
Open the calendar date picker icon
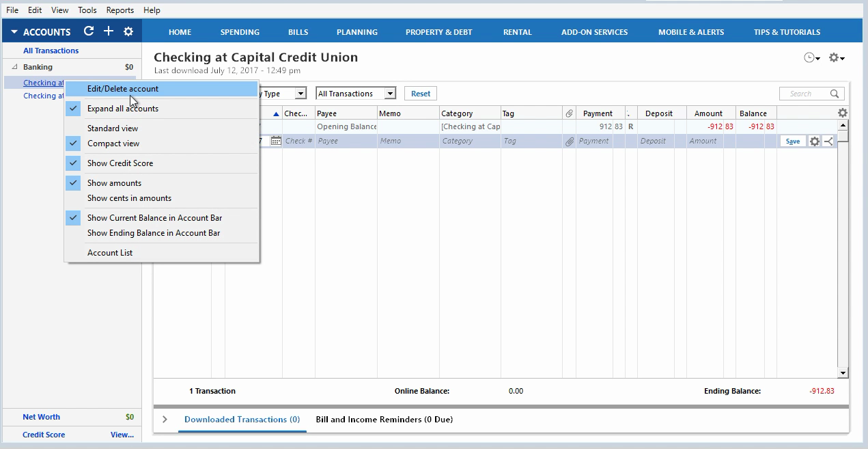pos(276,141)
